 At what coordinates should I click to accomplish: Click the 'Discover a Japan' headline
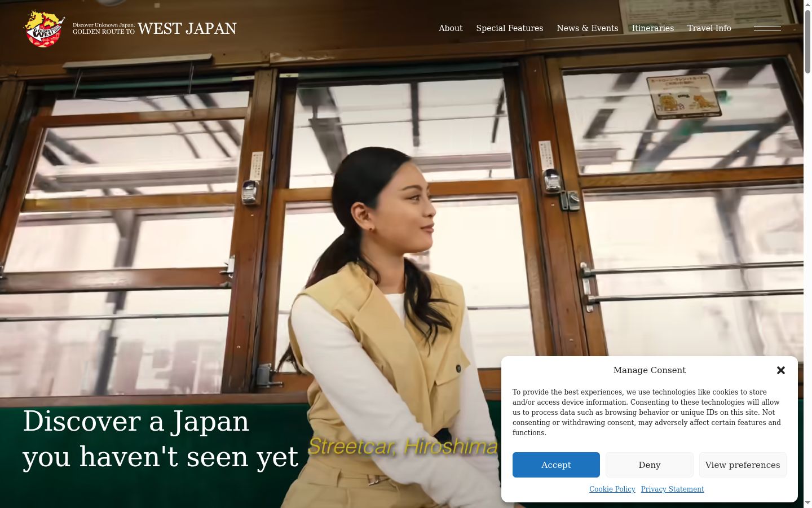161,439
